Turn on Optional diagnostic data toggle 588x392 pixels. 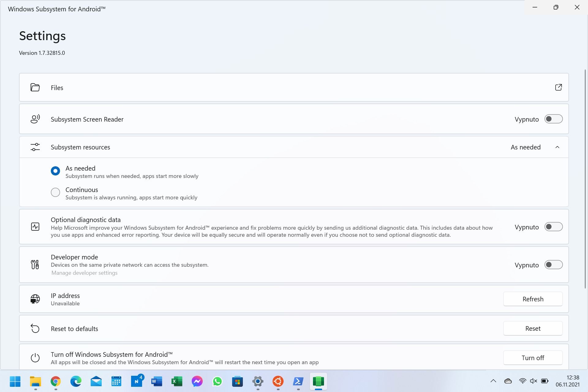(x=553, y=227)
